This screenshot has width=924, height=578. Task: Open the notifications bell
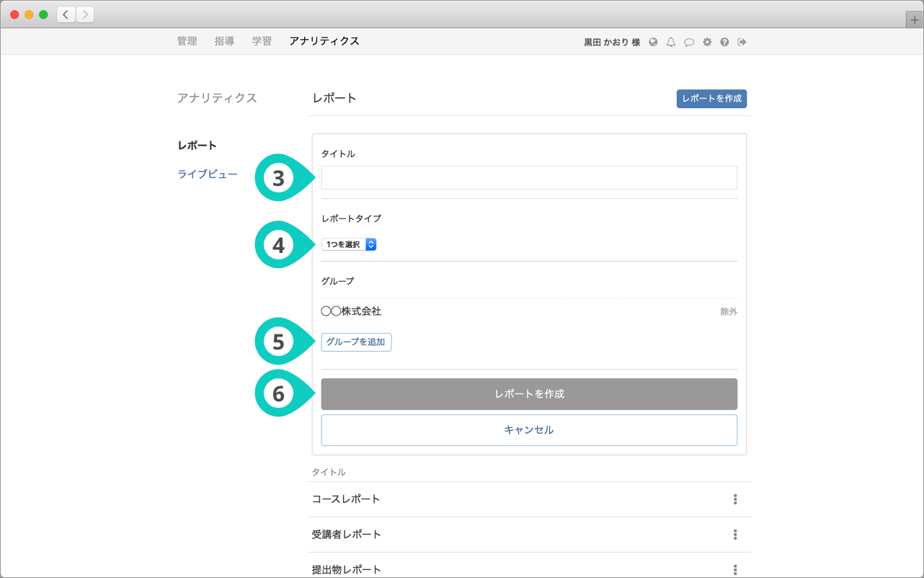671,42
